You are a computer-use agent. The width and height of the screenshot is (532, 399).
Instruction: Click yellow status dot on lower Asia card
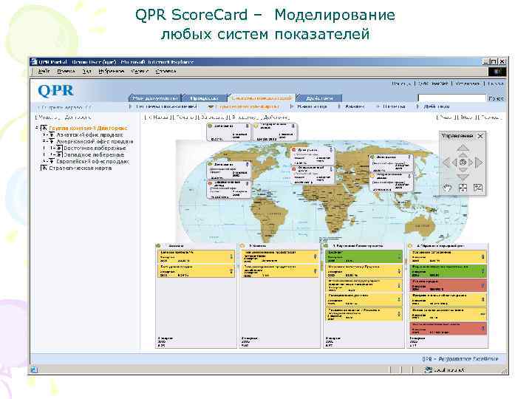point(372,176)
